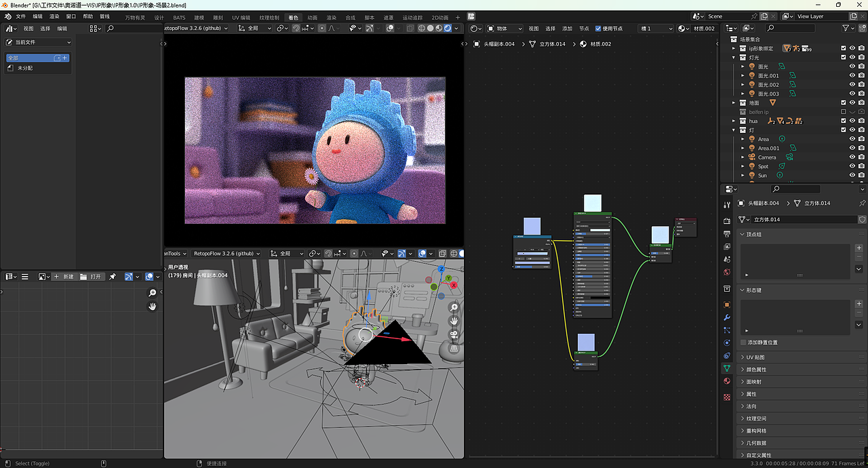Collapse the 灯光 collection
Viewport: 868px width, 468px height.
click(x=734, y=58)
